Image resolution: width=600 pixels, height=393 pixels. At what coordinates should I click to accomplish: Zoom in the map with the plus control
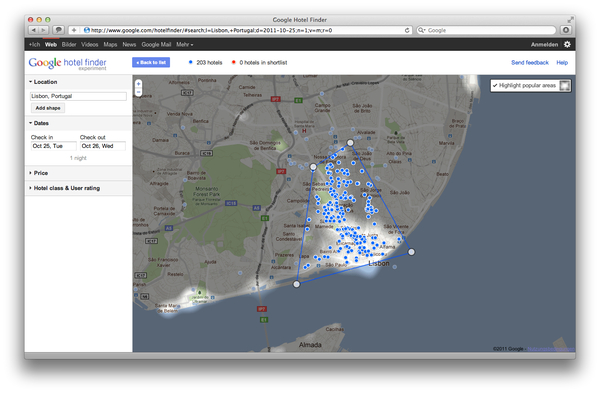139,83
